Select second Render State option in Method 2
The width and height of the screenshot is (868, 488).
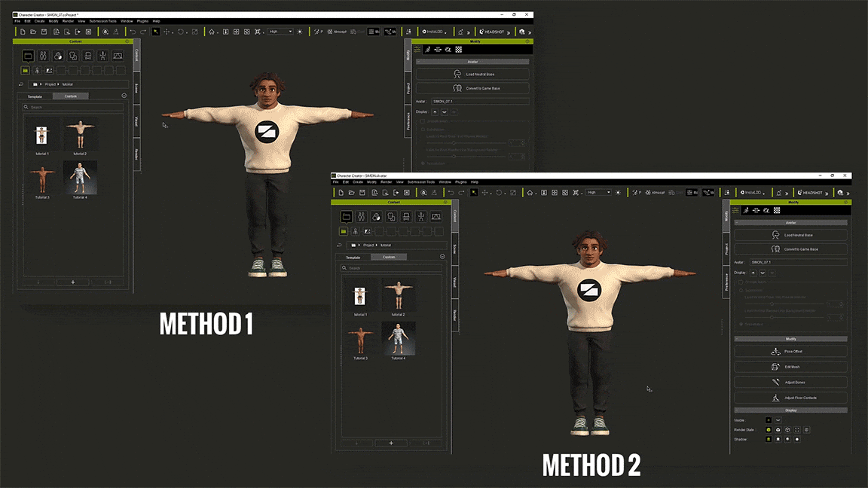coord(778,430)
